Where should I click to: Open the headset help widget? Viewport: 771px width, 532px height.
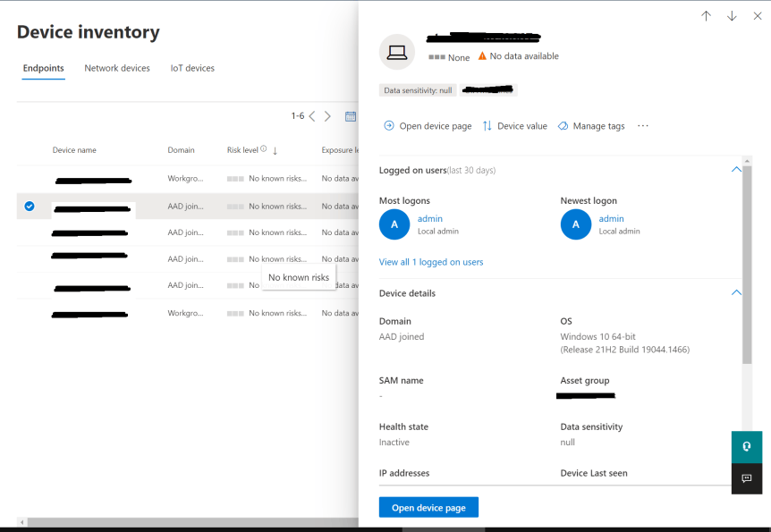point(747,446)
